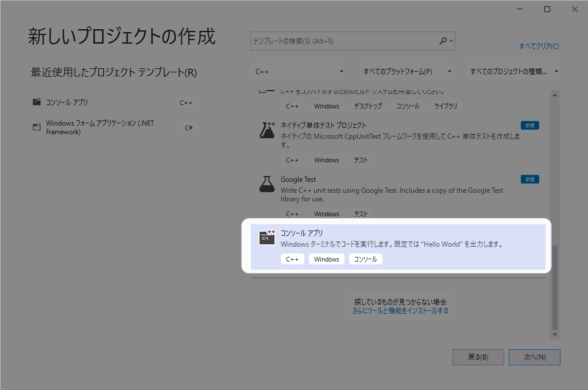Click the テスト tag under Google Test
The image size is (588, 390).
point(361,214)
